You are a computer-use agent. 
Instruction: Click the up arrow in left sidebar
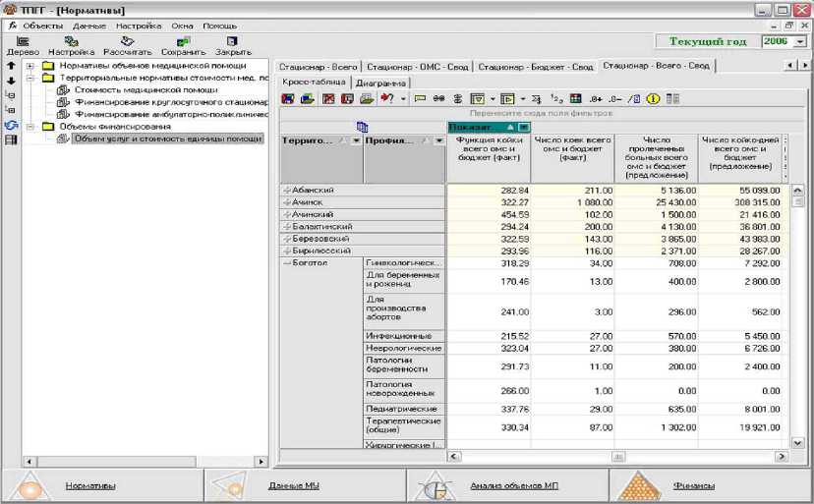pos(10,66)
